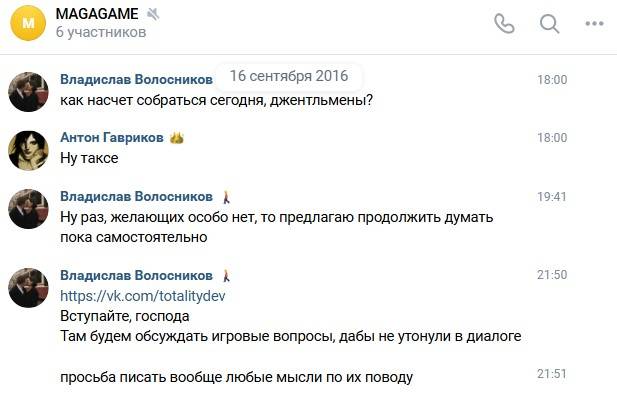Start a call with the phone icon
617x395 pixels.
click(x=504, y=24)
